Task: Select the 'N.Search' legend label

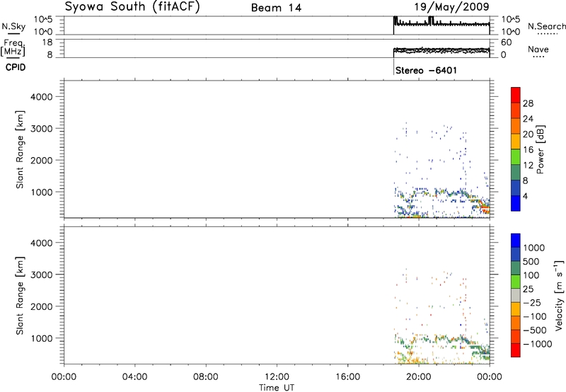Action: pos(546,26)
